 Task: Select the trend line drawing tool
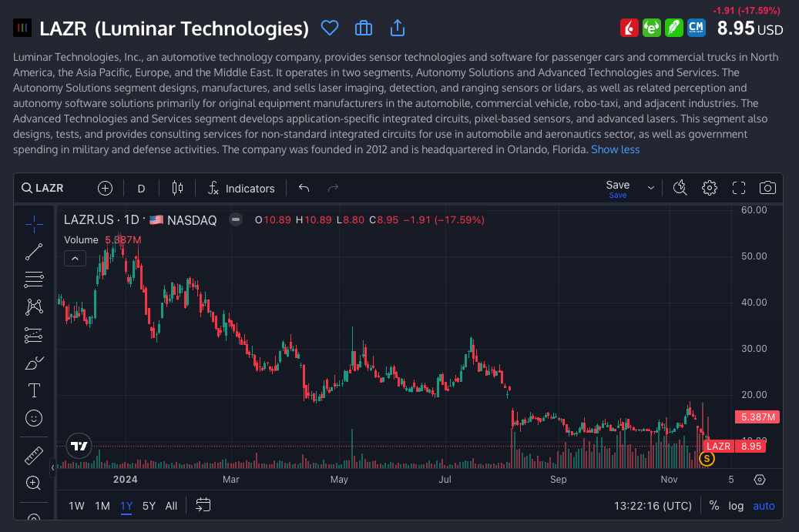[x=34, y=252]
